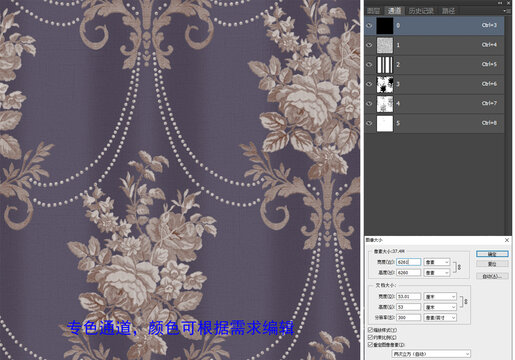Hide channel 5 using eye icon
This screenshot has width=515, height=360.
tap(369, 123)
